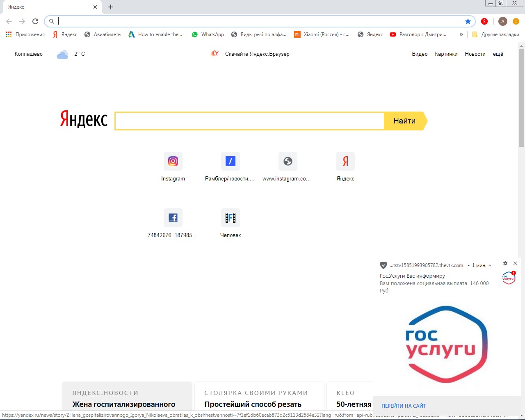Click the bookmark star in address bar
Image resolution: width=525 pixels, height=420 pixels.
[468, 21]
